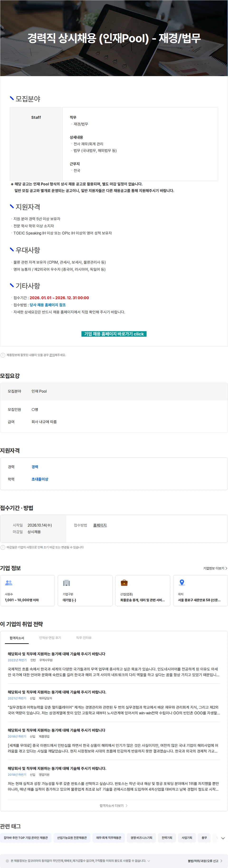This screenshot has height=868, width=228.
Task: Click the banner image 경력직 상시채용
Action: coord(114,38)
